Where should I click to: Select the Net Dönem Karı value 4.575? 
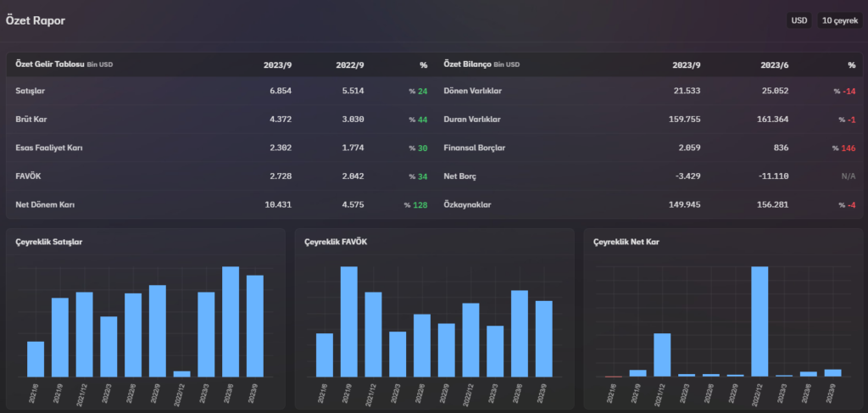(353, 205)
